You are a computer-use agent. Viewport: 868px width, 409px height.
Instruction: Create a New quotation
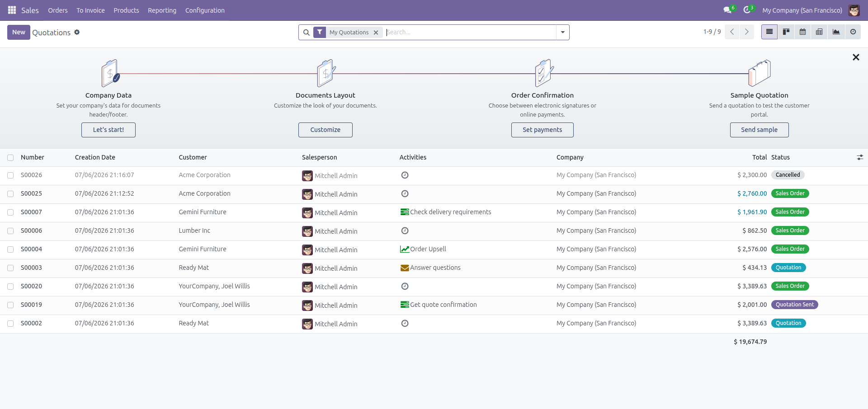pyautogui.click(x=19, y=32)
